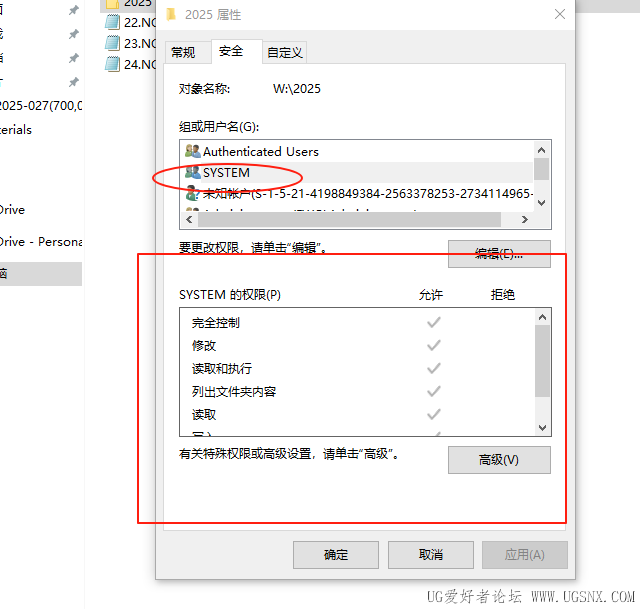This screenshot has height=609, width=640.
Task: Open the 自定义 tab
Action: pyautogui.click(x=284, y=53)
